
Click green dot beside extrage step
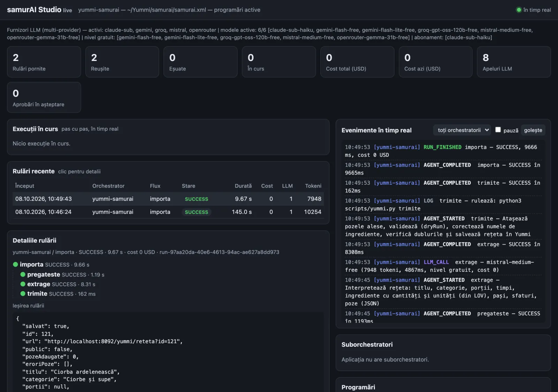pyautogui.click(x=23, y=284)
